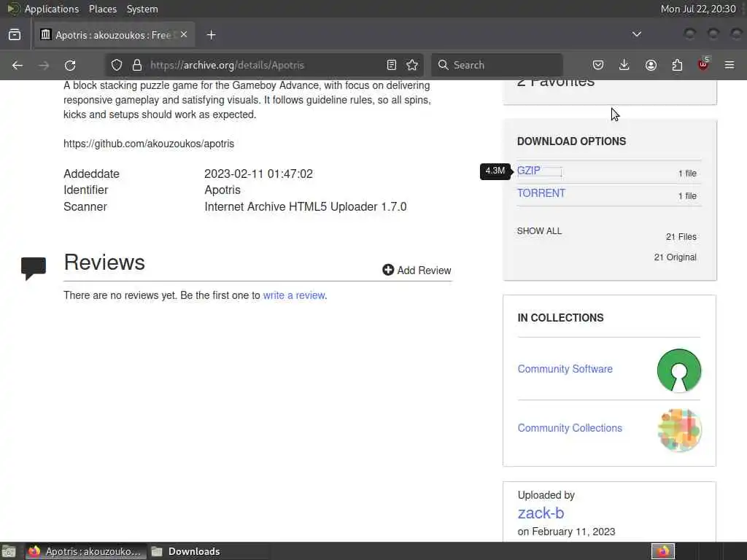
Task: Toggle reader view icon
Action: tap(392, 65)
